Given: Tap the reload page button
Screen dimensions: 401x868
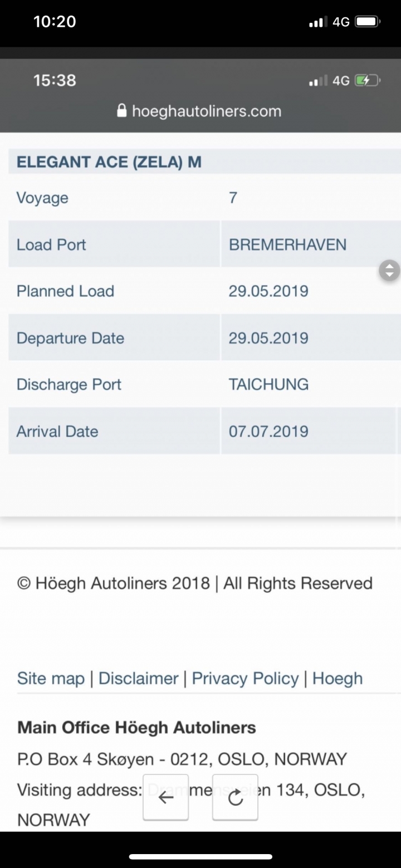Looking at the screenshot, I should (235, 797).
